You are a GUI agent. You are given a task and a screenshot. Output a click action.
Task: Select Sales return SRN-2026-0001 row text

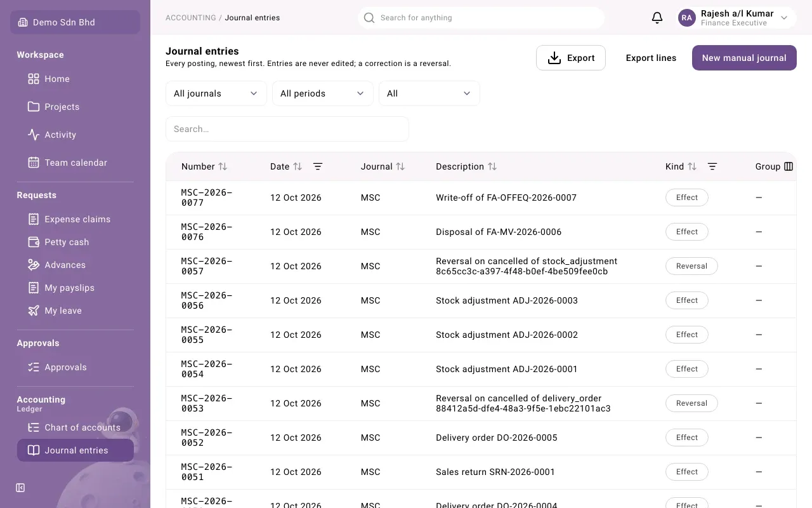click(x=495, y=472)
